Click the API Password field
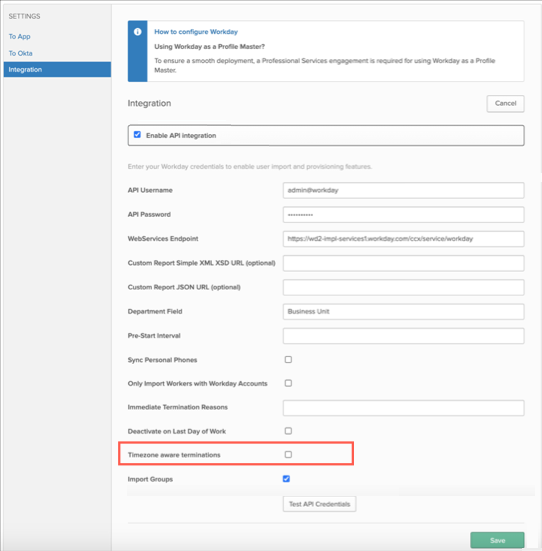The height and width of the screenshot is (551, 542). point(403,215)
